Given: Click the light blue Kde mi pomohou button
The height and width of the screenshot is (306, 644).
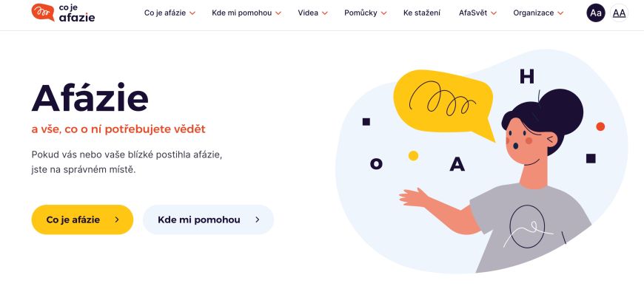Looking at the screenshot, I should pos(208,220).
